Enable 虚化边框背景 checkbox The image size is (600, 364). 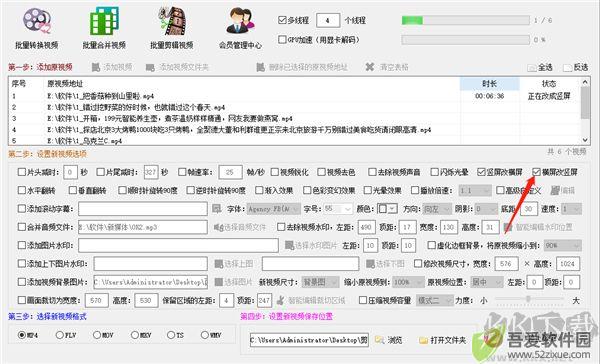click(431, 245)
